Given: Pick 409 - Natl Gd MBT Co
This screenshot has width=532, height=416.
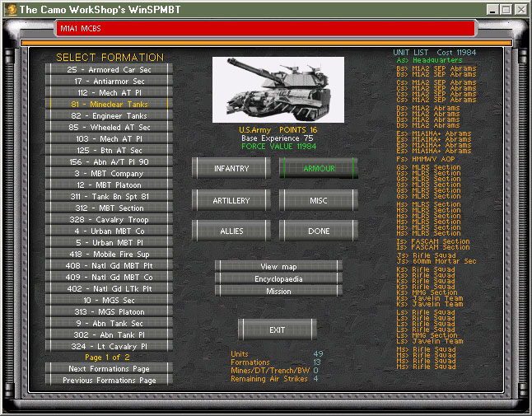Looking at the screenshot, I should coord(109,278).
